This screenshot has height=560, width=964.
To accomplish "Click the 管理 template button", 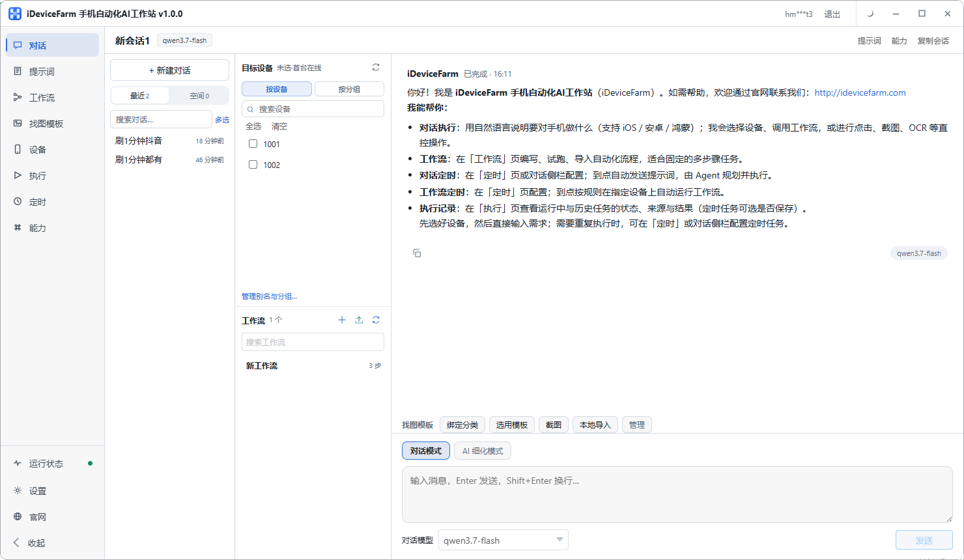I will pos(637,425).
